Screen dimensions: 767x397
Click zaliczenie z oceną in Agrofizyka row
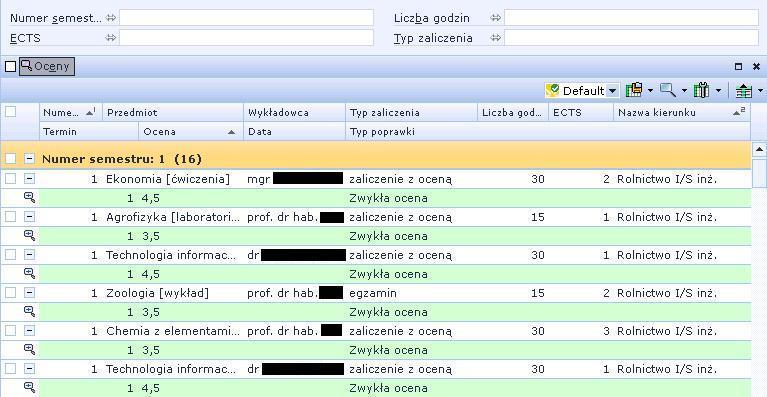click(x=400, y=217)
